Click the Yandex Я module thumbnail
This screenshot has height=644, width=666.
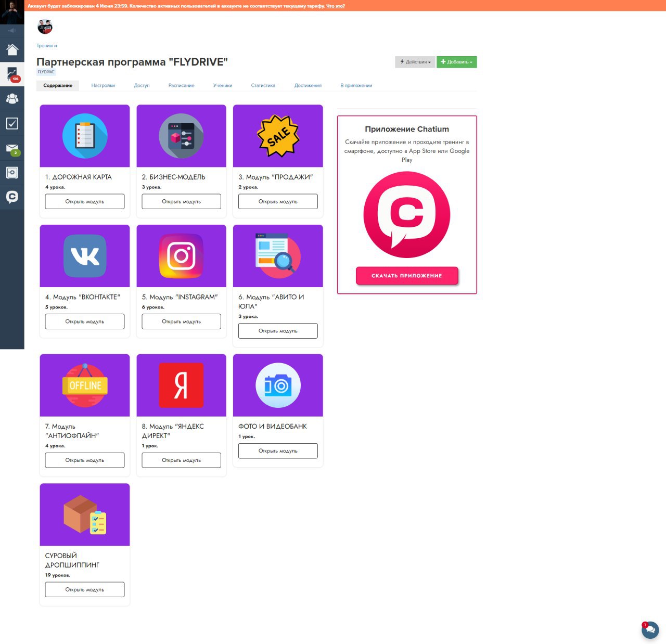[181, 385]
